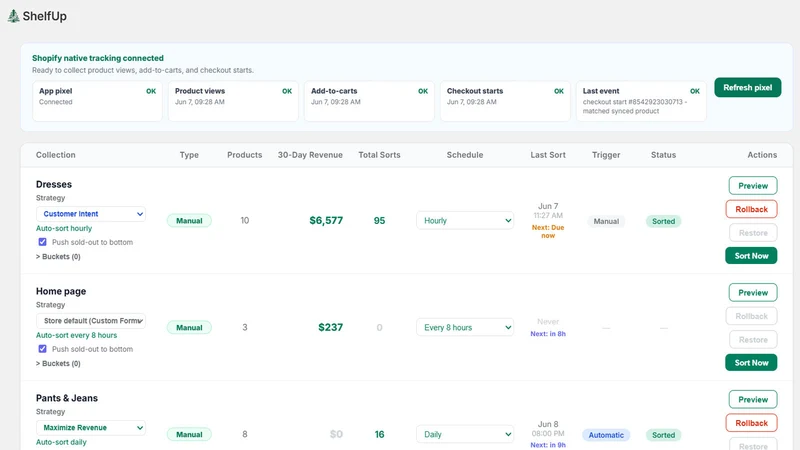Toggle Push sold-out to bottom for Dresses

42,242
